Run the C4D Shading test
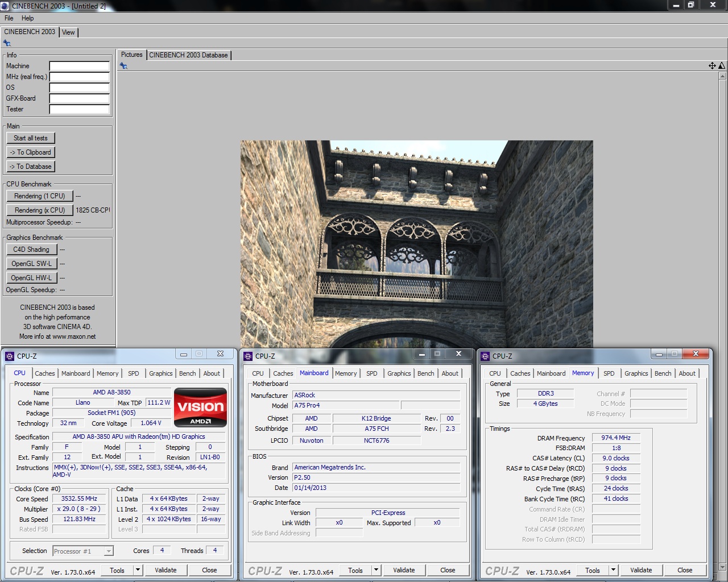 point(31,250)
